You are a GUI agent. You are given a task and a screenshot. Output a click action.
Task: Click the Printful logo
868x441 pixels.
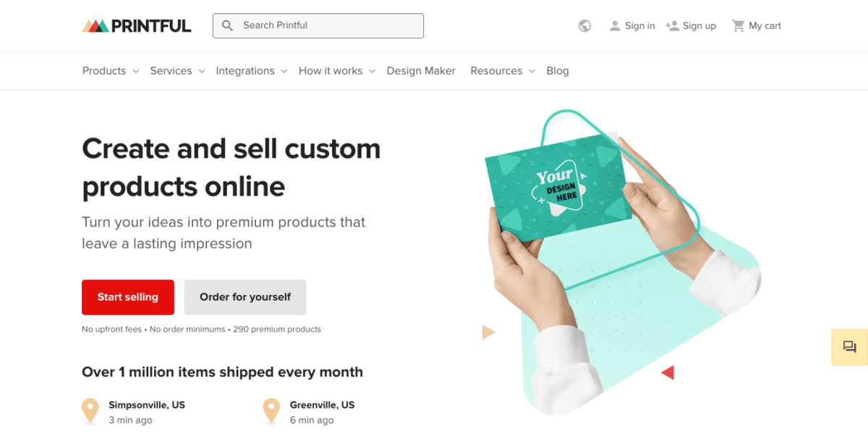click(137, 26)
